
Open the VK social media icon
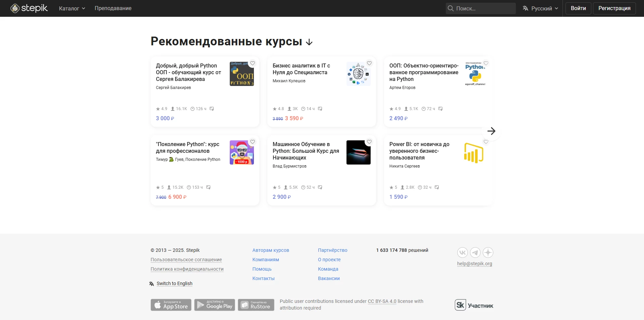pyautogui.click(x=462, y=253)
